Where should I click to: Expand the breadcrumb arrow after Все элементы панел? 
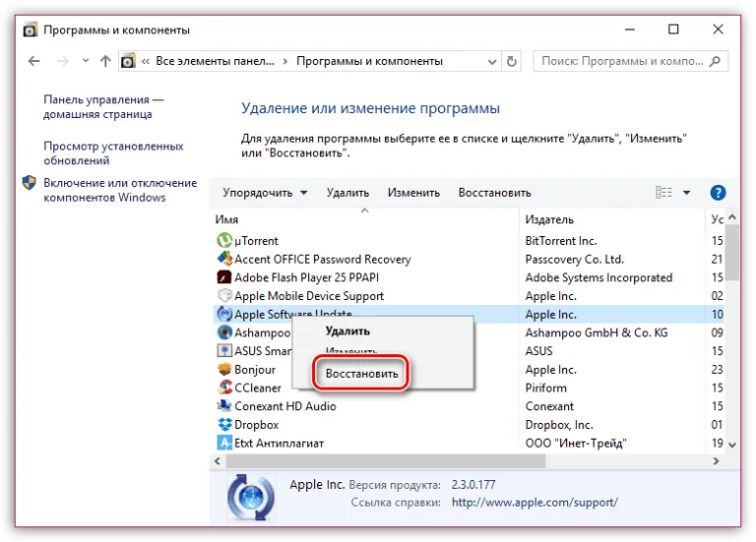[x=285, y=61]
